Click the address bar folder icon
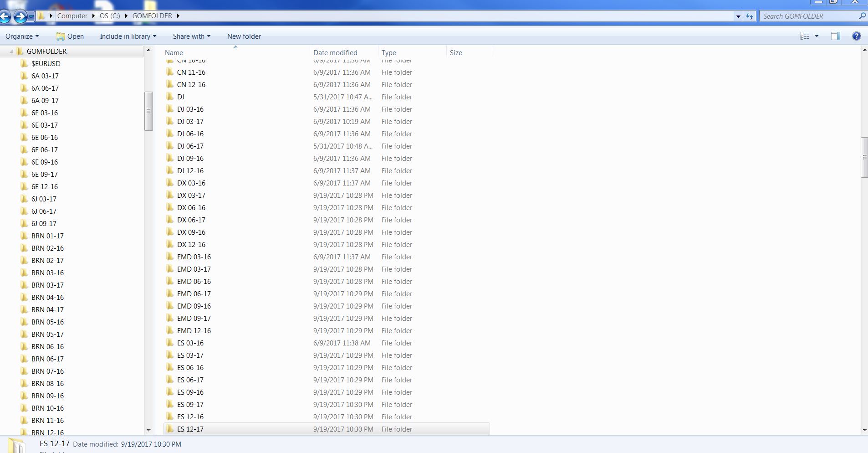 (41, 16)
